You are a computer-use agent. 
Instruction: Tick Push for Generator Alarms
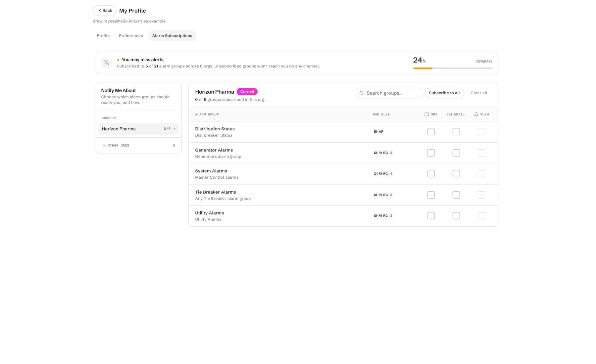(x=481, y=153)
